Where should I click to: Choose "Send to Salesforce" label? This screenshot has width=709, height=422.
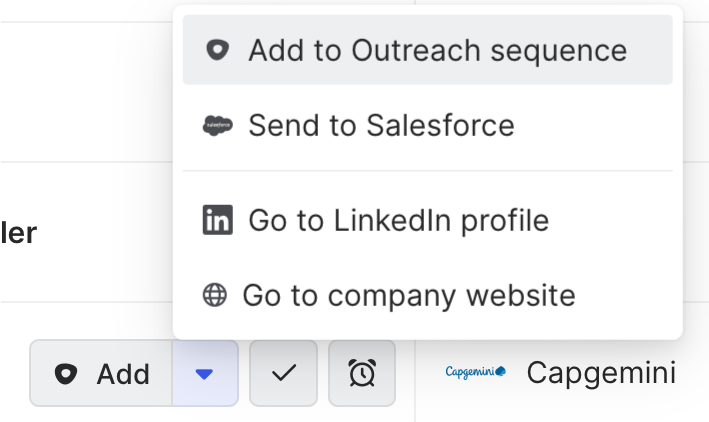tap(381, 126)
